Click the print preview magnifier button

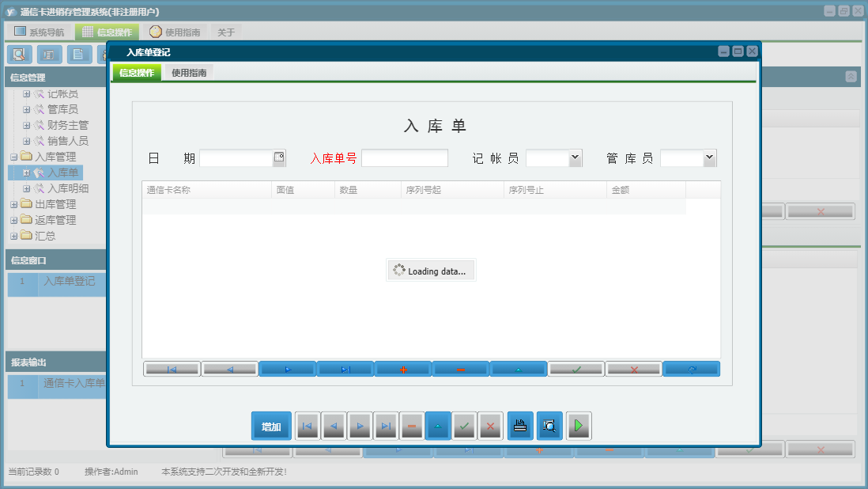[549, 426]
